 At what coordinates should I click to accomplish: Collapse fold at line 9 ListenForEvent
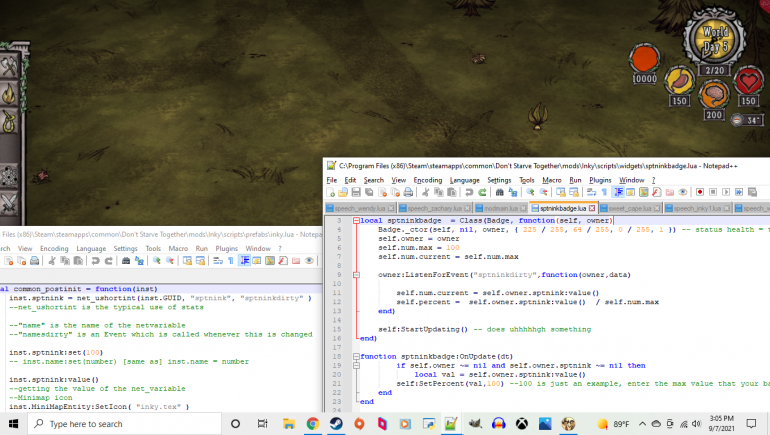[356, 275]
